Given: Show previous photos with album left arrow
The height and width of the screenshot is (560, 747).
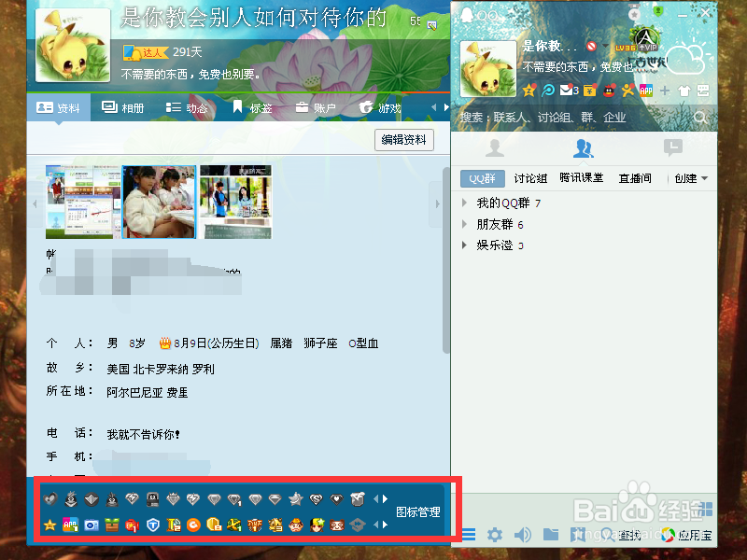Looking at the screenshot, I should coord(35,203).
